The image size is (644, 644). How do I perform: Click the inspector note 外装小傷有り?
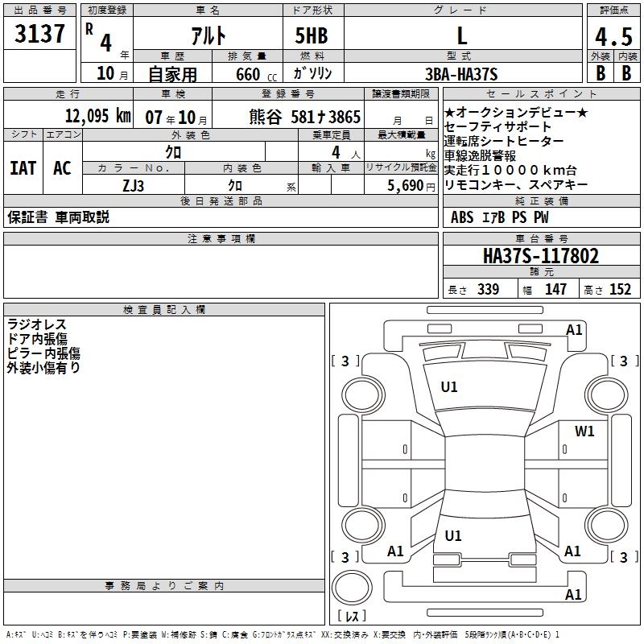click(43, 368)
